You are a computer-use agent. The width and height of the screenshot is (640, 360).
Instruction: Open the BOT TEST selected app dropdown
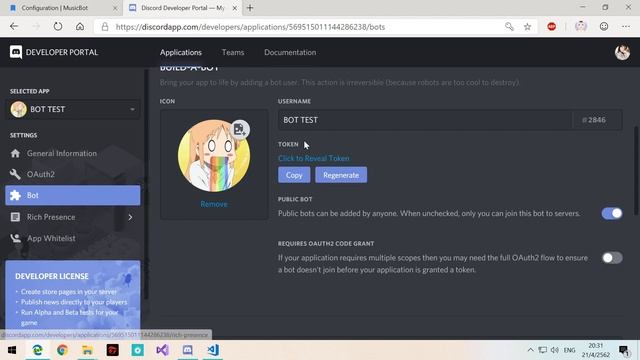(74, 109)
